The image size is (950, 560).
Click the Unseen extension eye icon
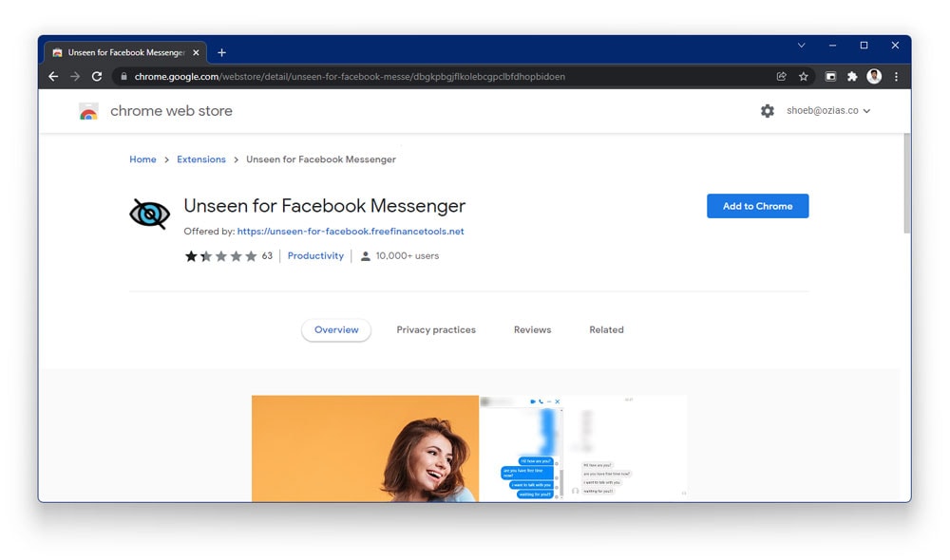(x=150, y=214)
